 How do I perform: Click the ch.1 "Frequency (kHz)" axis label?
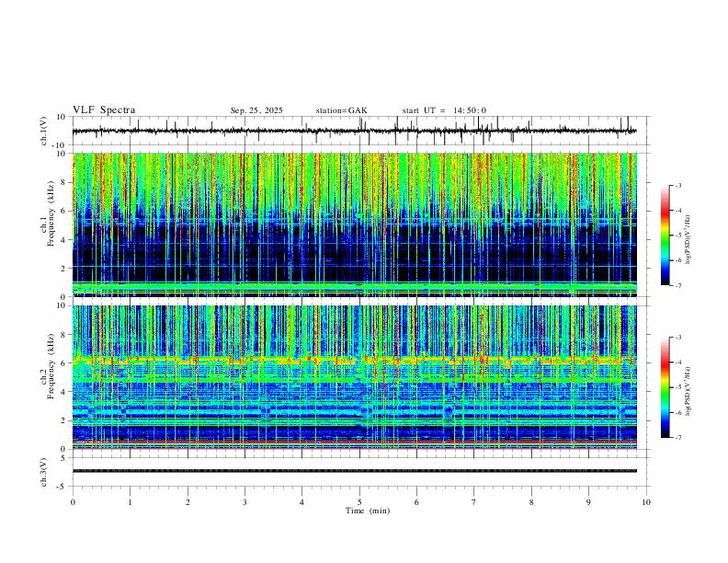[51, 213]
